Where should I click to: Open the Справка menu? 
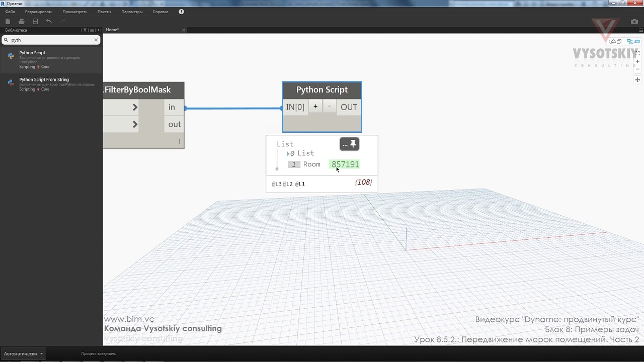160,12
